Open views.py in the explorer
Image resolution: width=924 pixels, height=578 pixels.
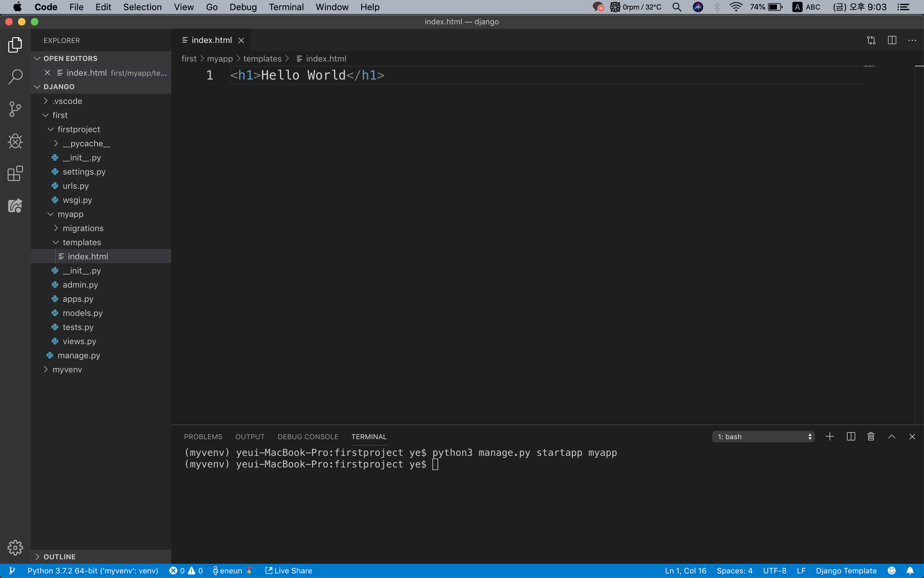click(79, 341)
